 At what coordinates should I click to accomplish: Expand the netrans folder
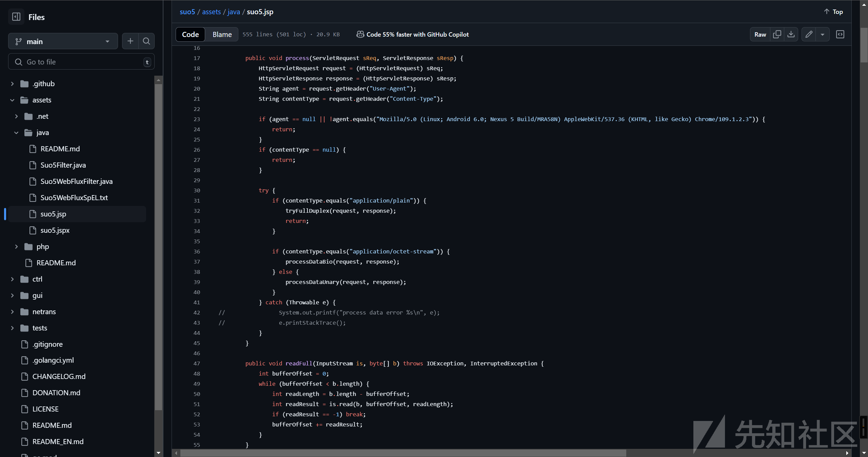click(x=12, y=312)
